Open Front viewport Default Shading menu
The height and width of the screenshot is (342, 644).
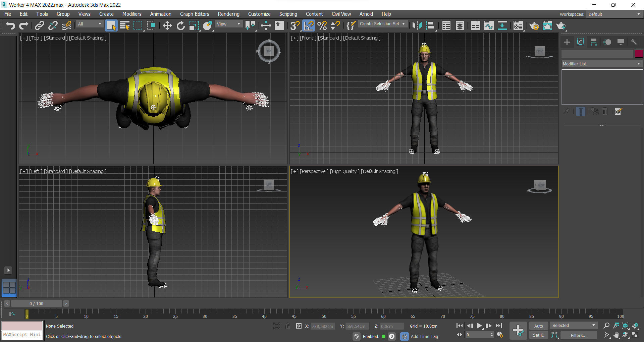click(362, 38)
